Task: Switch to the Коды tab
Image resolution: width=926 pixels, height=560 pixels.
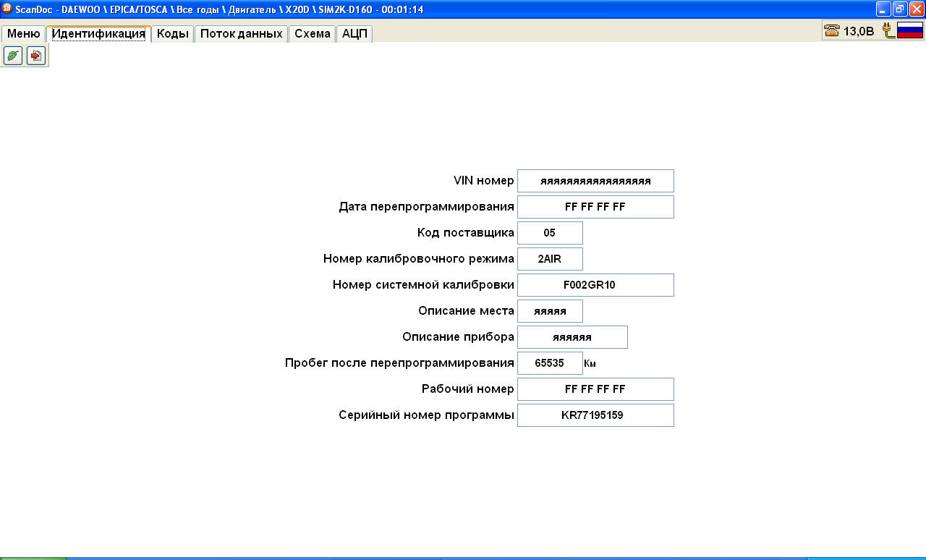Action: click(x=173, y=34)
